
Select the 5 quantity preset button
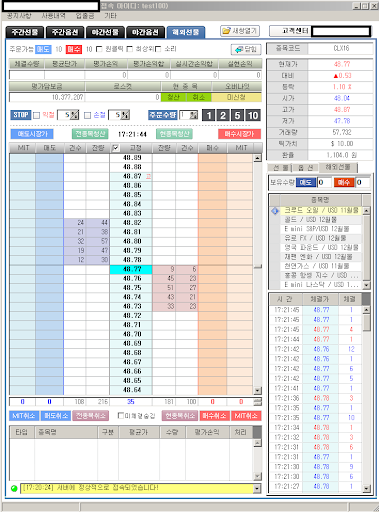(237, 115)
